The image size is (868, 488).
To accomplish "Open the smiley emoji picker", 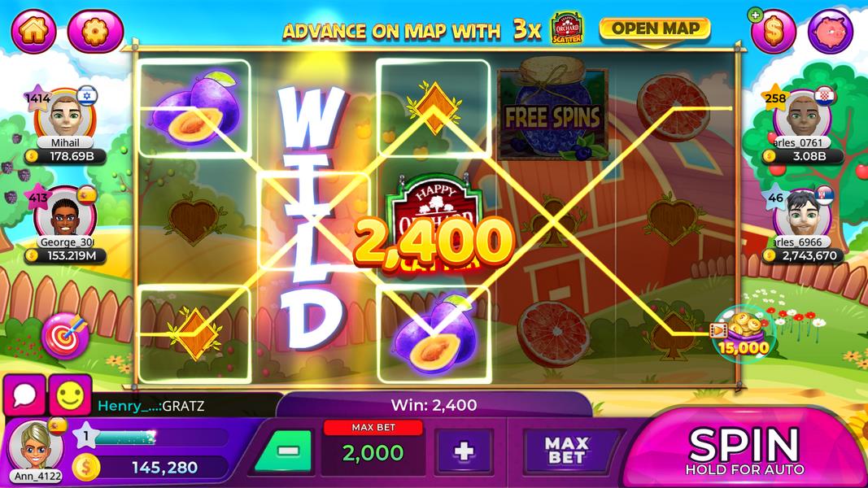I will coord(70,395).
